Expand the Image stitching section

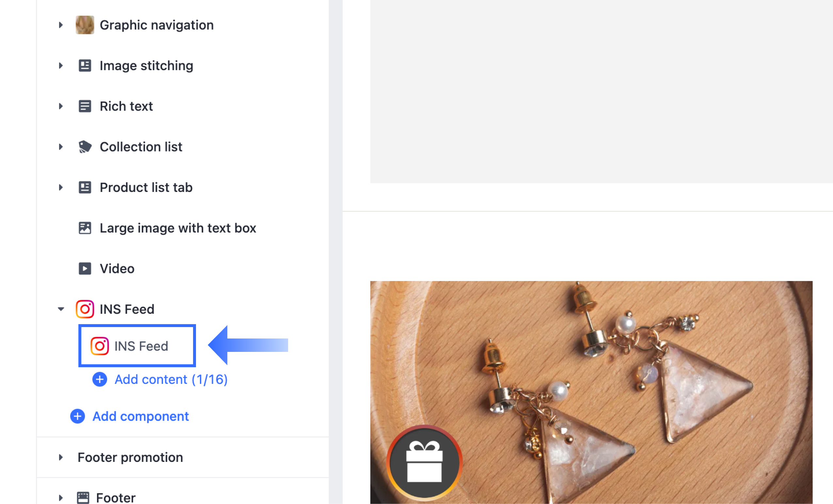[61, 66]
